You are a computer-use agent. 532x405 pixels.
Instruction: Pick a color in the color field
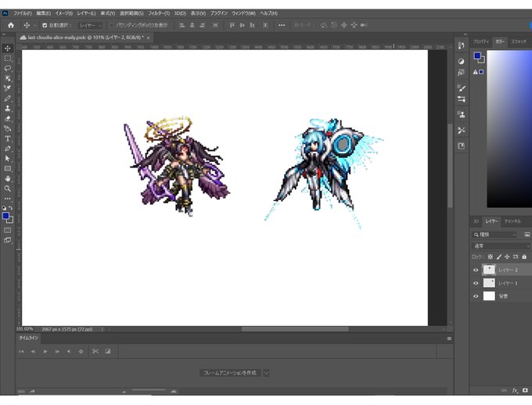[509, 129]
